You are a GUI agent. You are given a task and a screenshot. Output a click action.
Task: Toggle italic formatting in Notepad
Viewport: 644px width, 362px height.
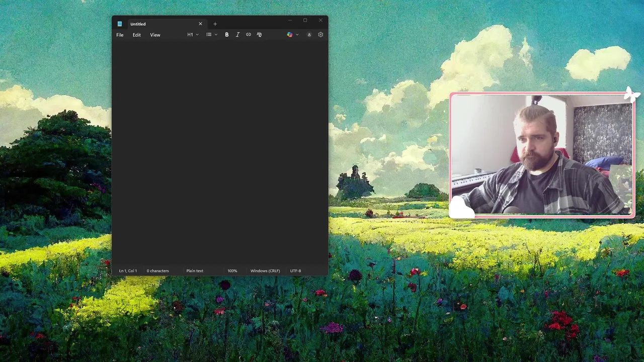(237, 35)
